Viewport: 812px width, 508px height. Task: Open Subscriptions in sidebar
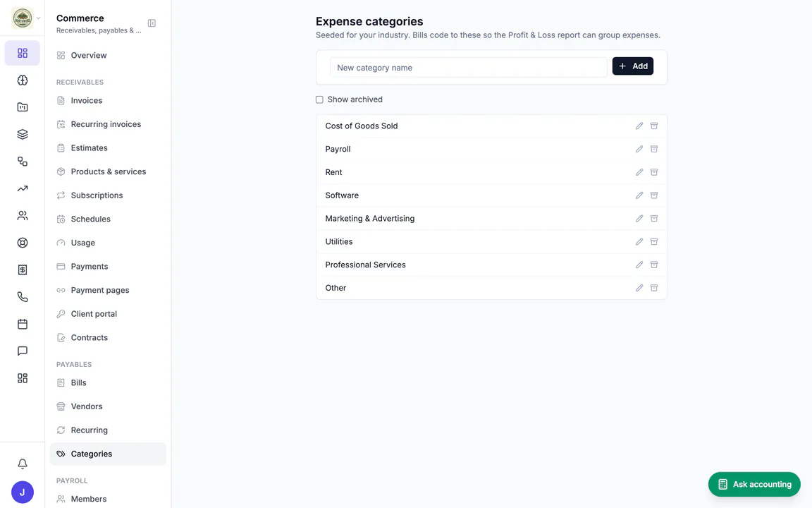point(108,195)
